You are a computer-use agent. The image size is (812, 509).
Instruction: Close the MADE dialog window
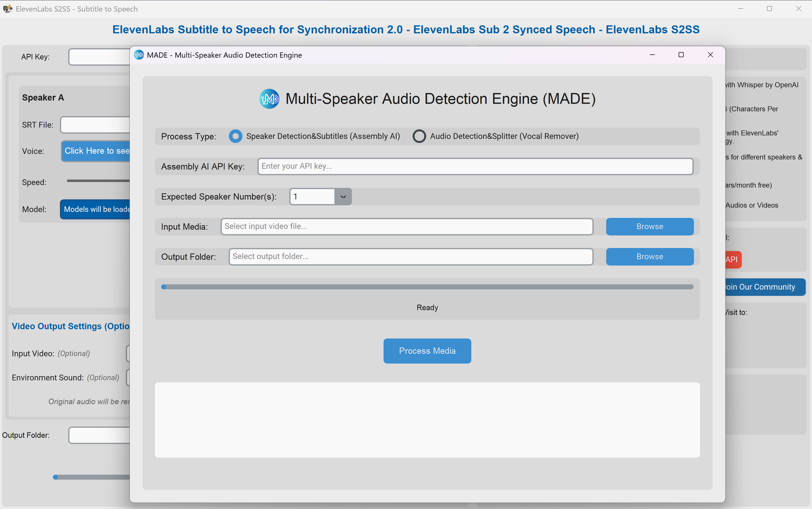click(710, 55)
